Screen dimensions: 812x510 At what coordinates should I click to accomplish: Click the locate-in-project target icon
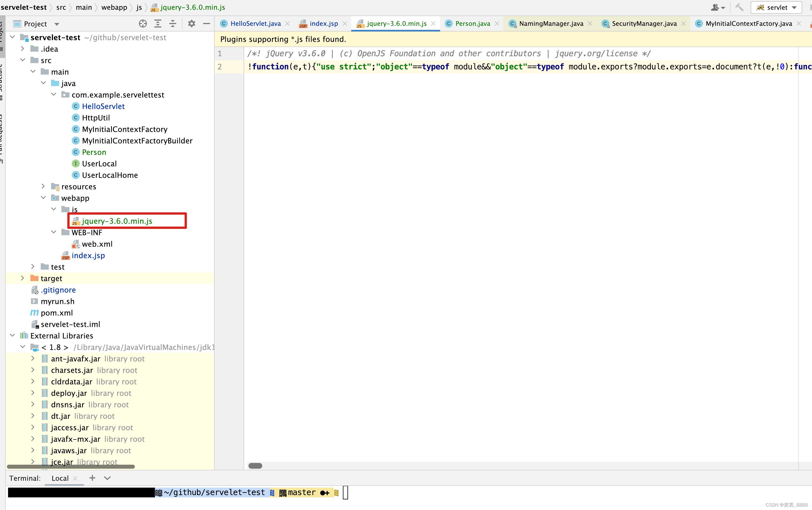click(143, 24)
